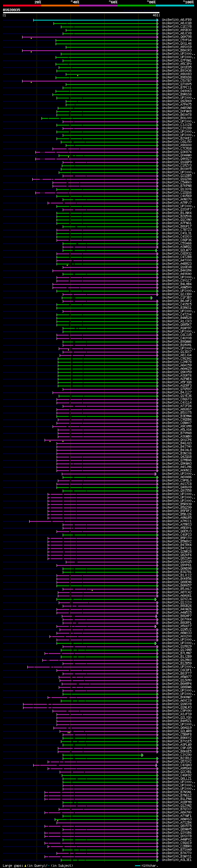This screenshot has height=868, width=197.
Task: Click the UniRef100_B3EMN4 entry
Action: (x=176, y=416)
